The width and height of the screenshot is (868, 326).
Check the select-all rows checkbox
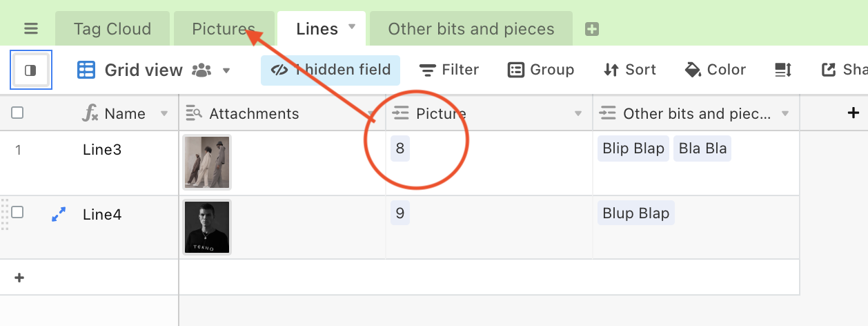[18, 113]
